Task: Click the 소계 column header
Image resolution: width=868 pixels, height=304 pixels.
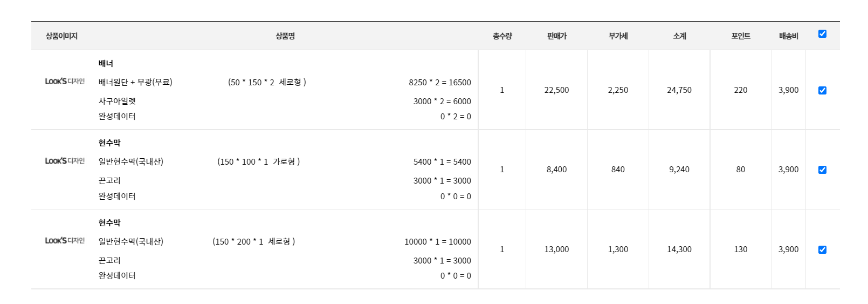Action: tap(679, 36)
